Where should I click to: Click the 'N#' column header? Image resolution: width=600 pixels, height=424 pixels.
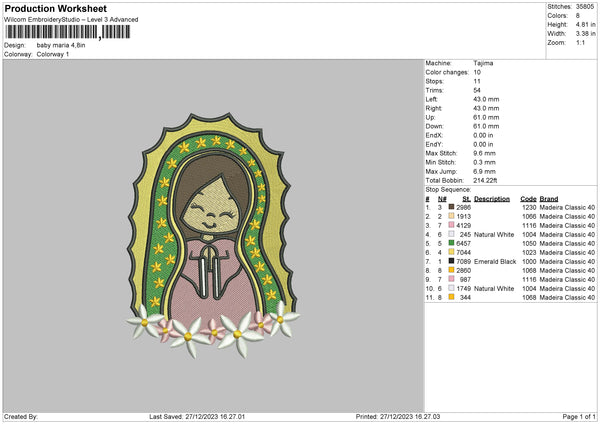click(442, 199)
